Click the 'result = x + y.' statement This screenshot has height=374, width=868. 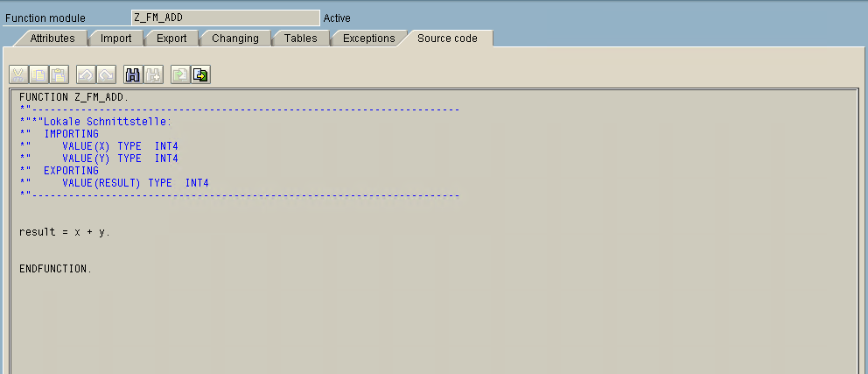coord(65,232)
